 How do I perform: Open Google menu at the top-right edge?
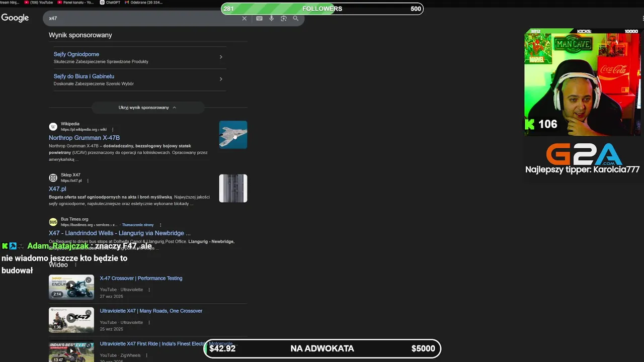(642, 18)
